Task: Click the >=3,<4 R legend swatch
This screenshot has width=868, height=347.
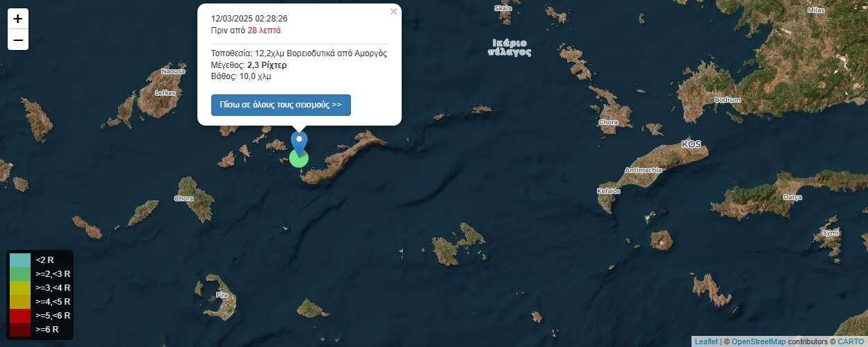Action: [x=20, y=287]
